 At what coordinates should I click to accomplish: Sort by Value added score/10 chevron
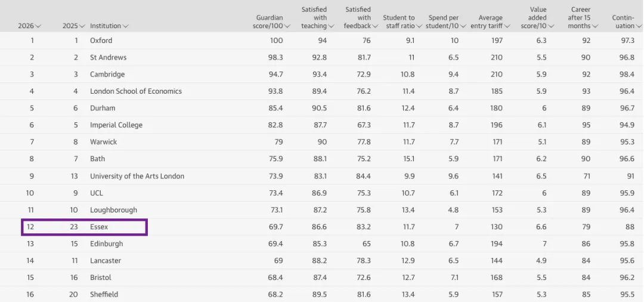point(551,26)
